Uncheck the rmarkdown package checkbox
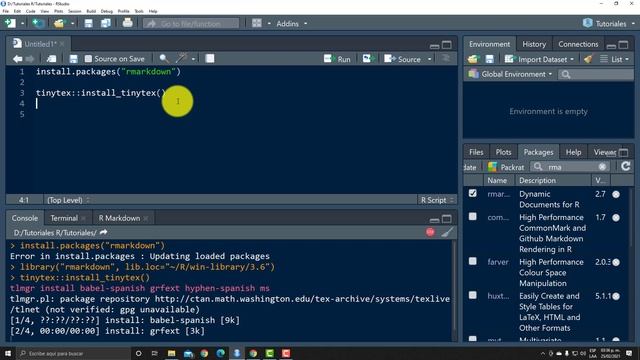Screen dimensions: 640x360 click(473, 193)
